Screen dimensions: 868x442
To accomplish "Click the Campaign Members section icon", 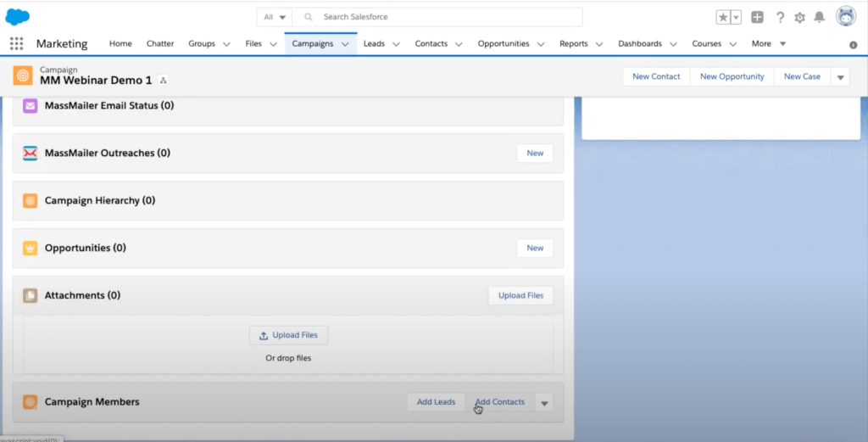I will 30,401.
